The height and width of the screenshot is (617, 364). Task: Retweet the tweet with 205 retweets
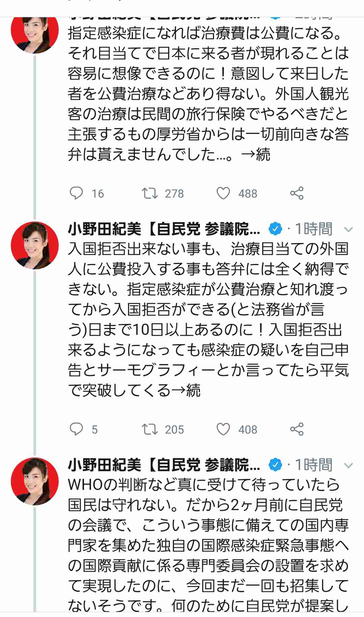(149, 429)
